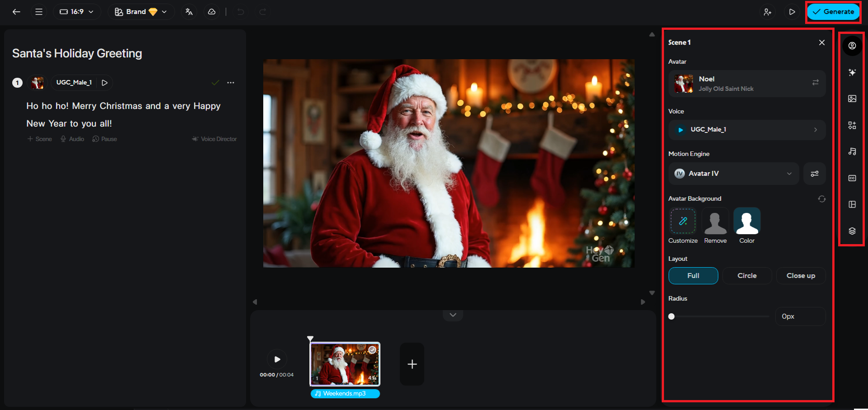Open the elements panel in the sidebar

[852, 125]
